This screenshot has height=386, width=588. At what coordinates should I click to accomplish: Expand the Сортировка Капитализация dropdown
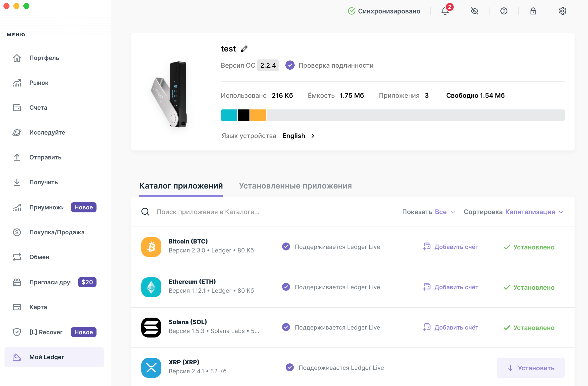click(534, 211)
